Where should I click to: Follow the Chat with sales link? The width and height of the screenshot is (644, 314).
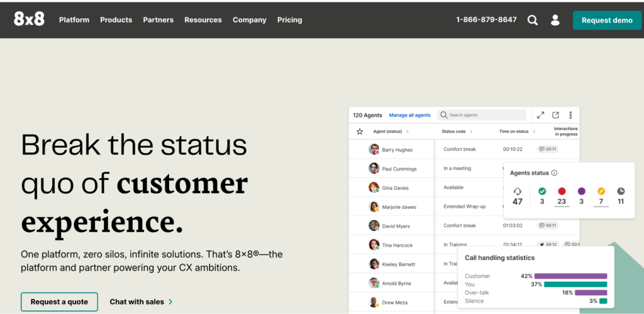(136, 301)
